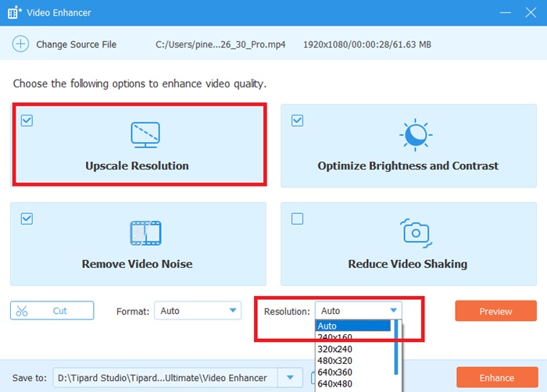The height and width of the screenshot is (392, 547).
Task: Click the plus icon to change source file
Action: click(x=20, y=45)
